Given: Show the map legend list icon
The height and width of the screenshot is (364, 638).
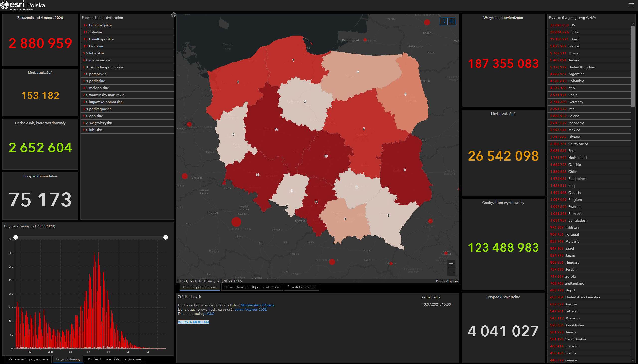Looking at the screenshot, I should [x=451, y=21].
